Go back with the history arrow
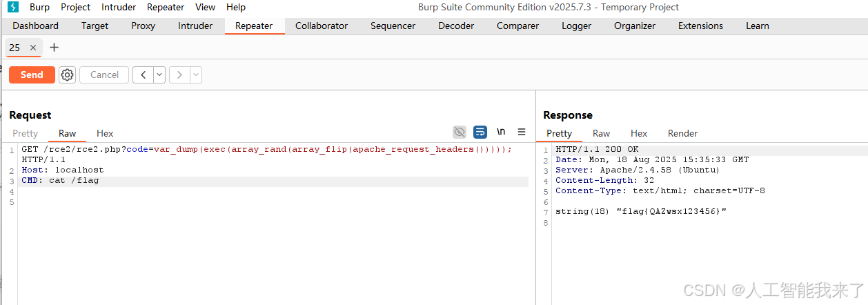Screen dimensions: 868x305 coord(143,75)
